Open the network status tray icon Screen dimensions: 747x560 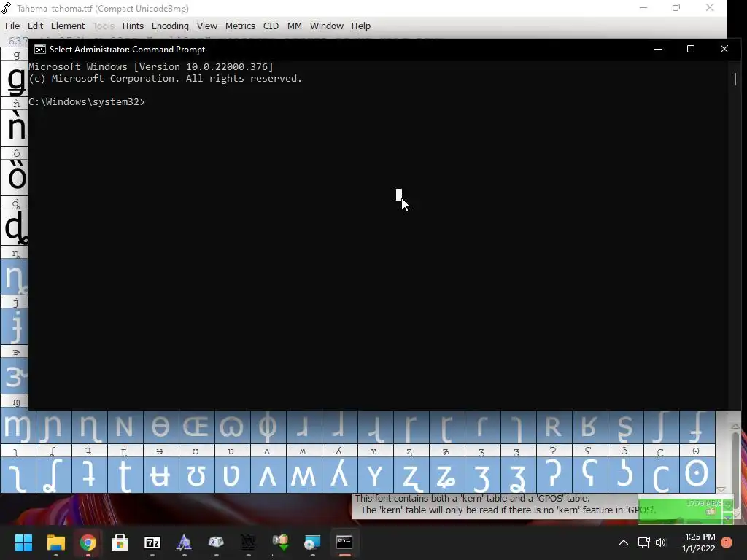[643, 542]
